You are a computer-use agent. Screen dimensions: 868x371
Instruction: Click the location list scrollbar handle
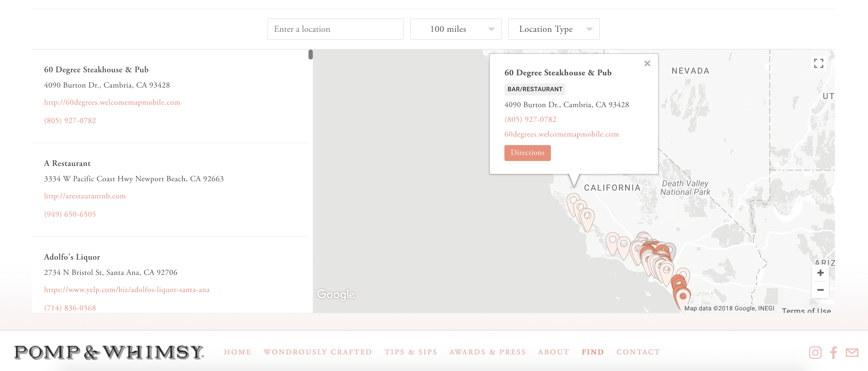point(310,54)
